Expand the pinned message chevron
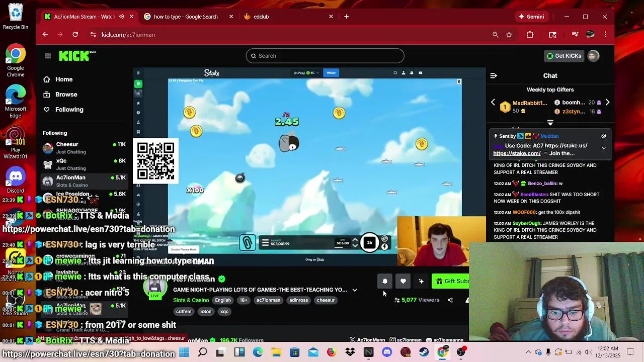644x362 pixels. 603,148
